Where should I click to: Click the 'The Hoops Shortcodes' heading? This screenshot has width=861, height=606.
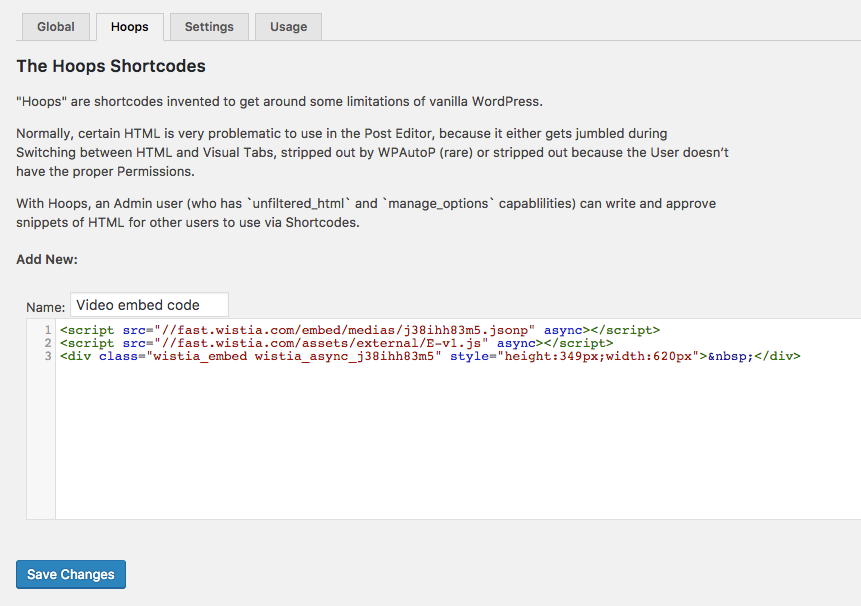(111, 66)
